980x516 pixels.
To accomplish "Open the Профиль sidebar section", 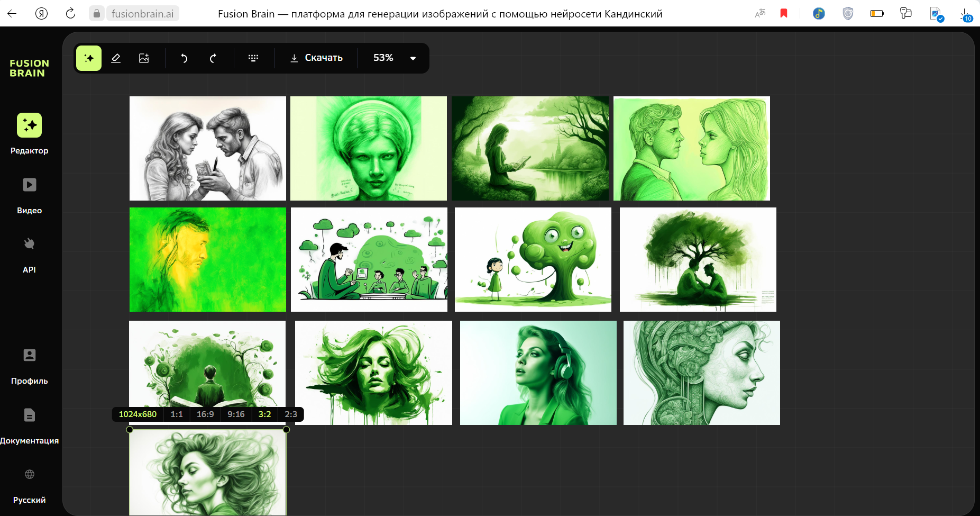I will click(x=29, y=366).
